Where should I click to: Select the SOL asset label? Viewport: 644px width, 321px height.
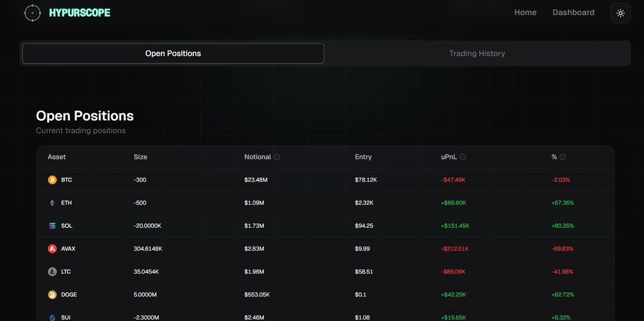point(67,226)
